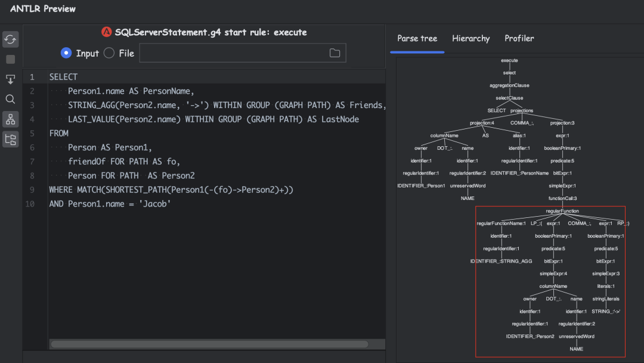
Task: Open the Profiler tab
Action: 519,38
